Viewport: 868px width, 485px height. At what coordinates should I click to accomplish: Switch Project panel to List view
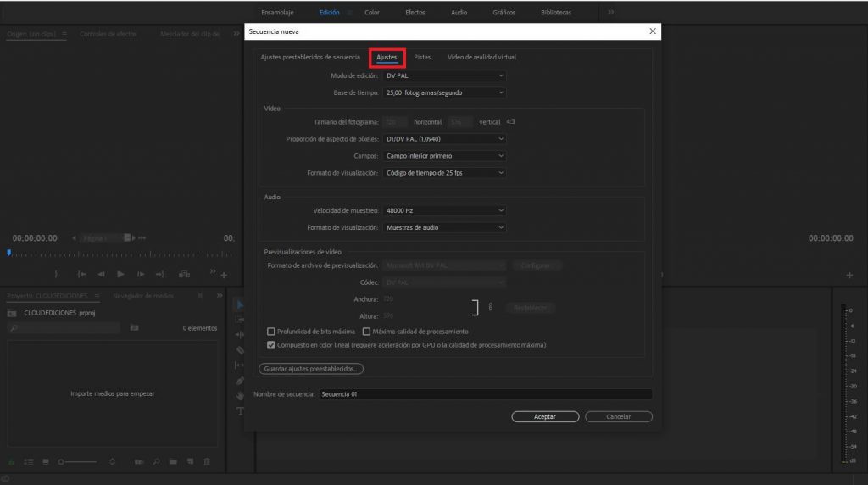(x=28, y=462)
